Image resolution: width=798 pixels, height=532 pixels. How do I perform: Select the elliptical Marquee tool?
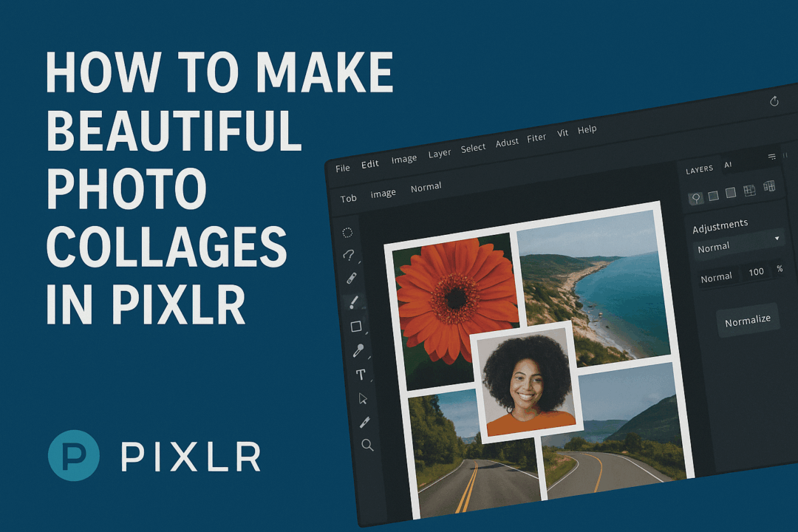tap(347, 233)
